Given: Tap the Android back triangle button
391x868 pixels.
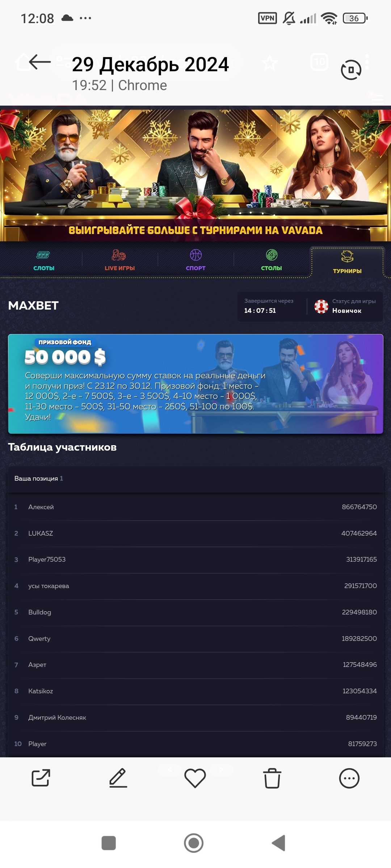Looking at the screenshot, I should [x=279, y=843].
